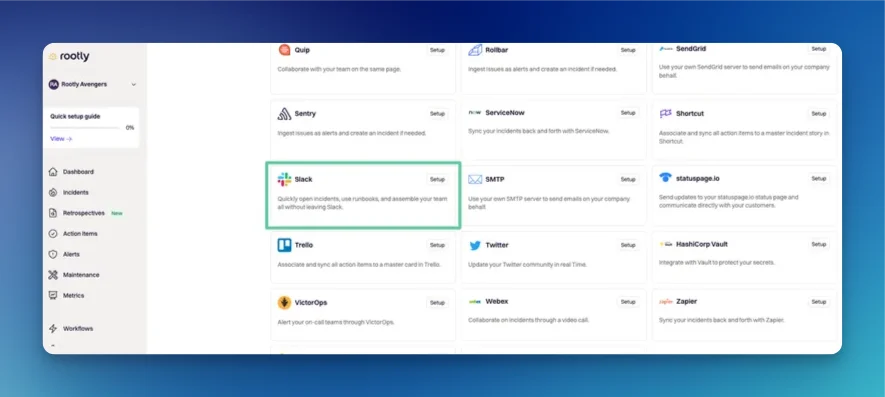
Task: Click the Slack integration title text
Action: coord(303,180)
